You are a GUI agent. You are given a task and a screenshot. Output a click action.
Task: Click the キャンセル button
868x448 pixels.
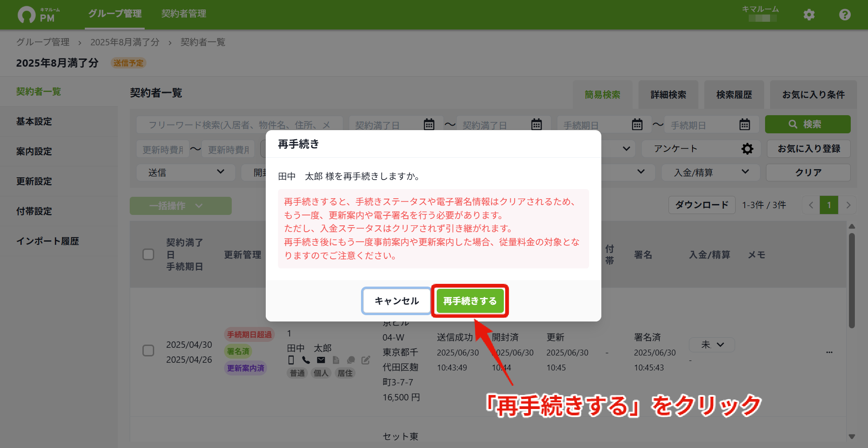pyautogui.click(x=397, y=301)
